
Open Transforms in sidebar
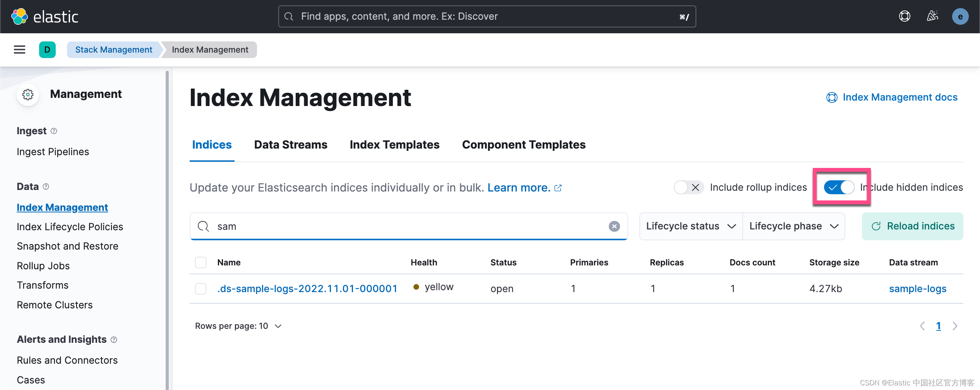pyautogui.click(x=43, y=286)
